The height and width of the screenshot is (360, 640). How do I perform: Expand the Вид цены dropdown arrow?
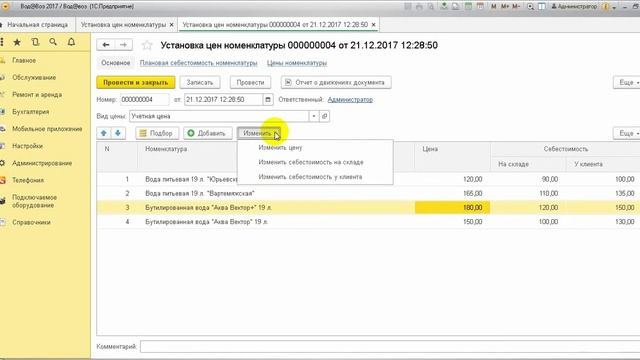click(x=313, y=116)
